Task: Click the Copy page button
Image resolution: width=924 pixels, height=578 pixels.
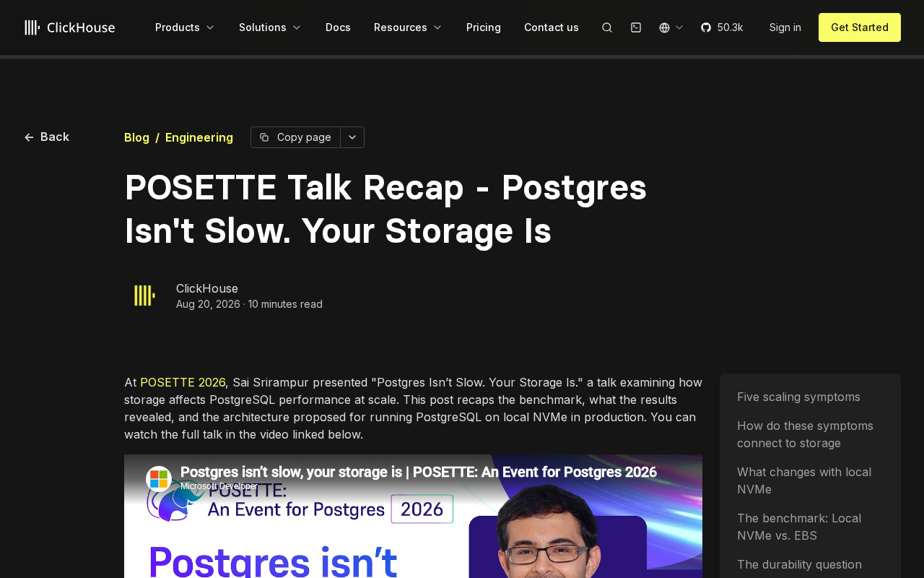Action: [295, 137]
